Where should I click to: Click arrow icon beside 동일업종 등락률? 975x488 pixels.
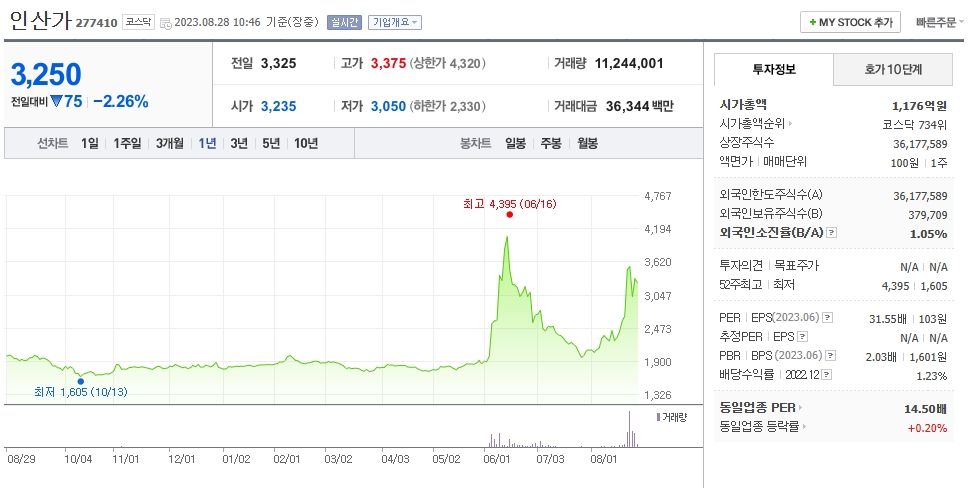click(804, 426)
